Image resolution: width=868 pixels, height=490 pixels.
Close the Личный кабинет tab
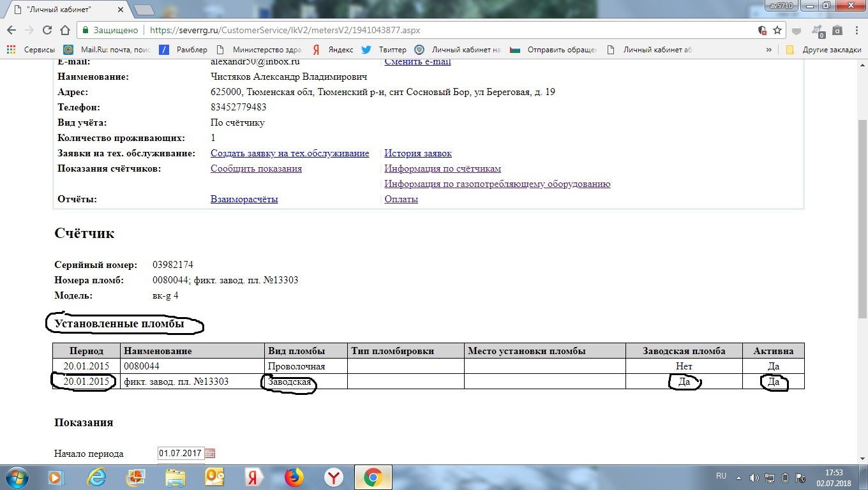click(x=121, y=10)
